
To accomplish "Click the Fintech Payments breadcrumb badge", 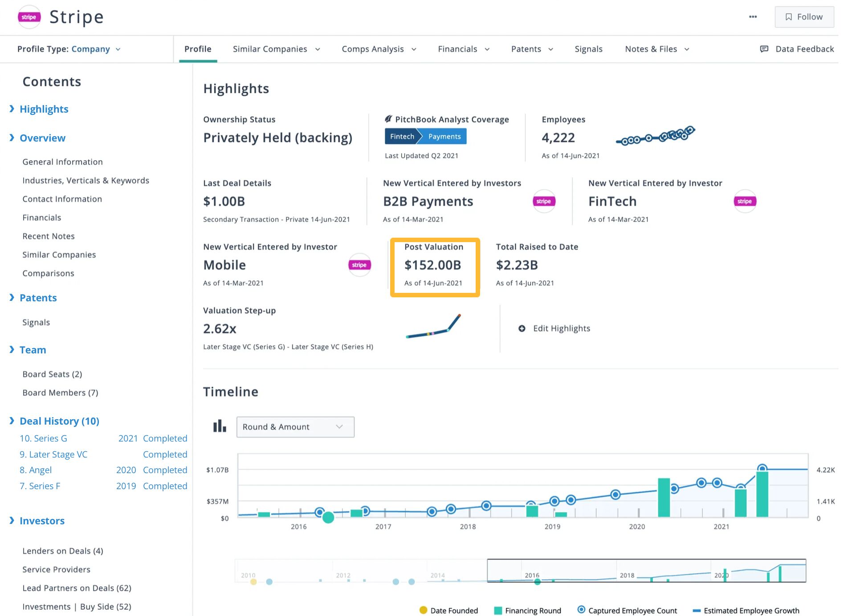I will pos(425,136).
